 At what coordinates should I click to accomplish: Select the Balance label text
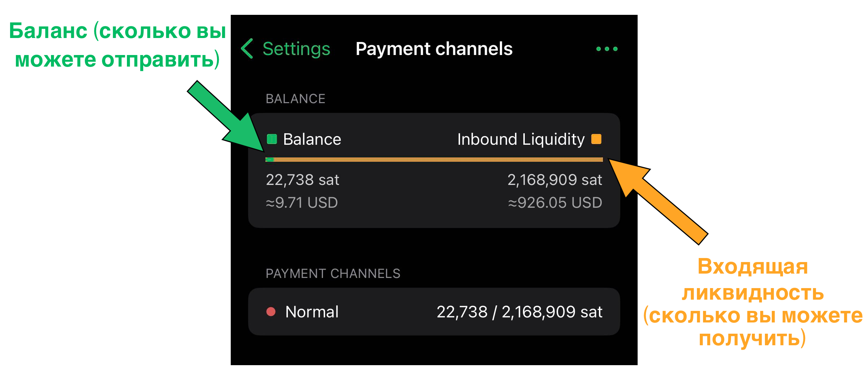pos(312,139)
